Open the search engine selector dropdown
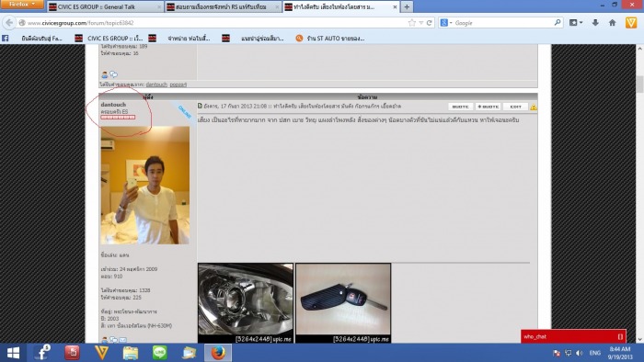The height and width of the screenshot is (362, 644). [x=446, y=23]
